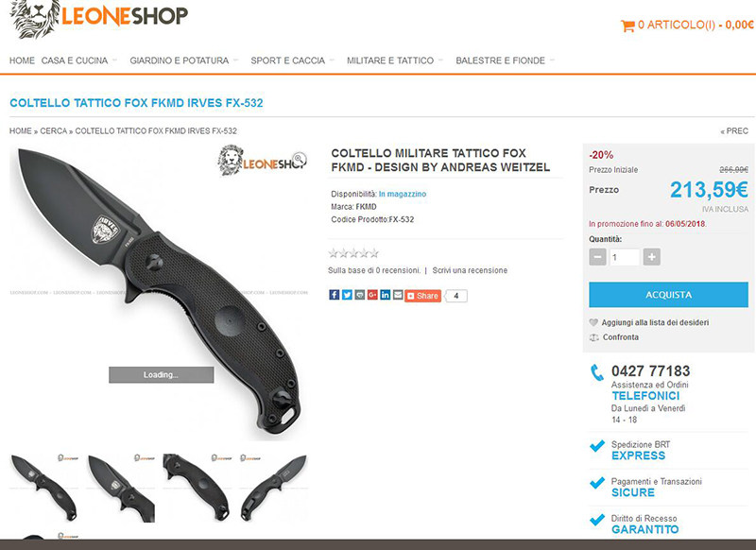This screenshot has width=756, height=550.
Task: Open Scrivi una recensione link
Action: coord(470,270)
